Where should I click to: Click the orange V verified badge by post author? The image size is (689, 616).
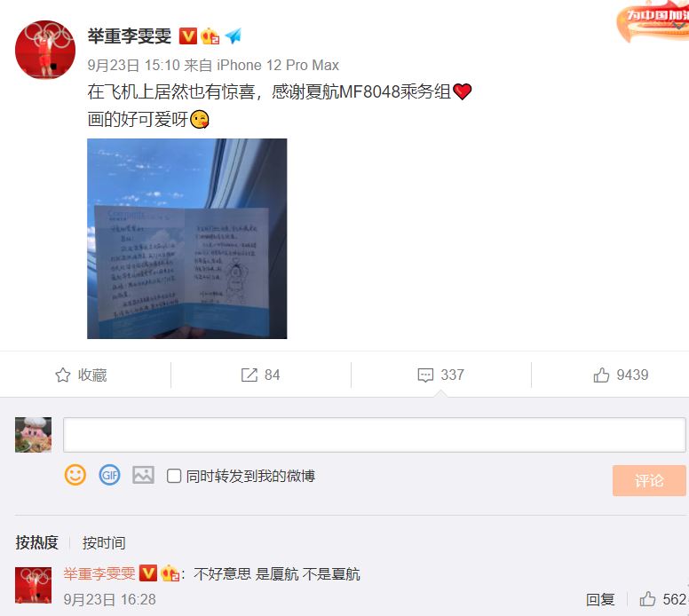pyautogui.click(x=188, y=36)
